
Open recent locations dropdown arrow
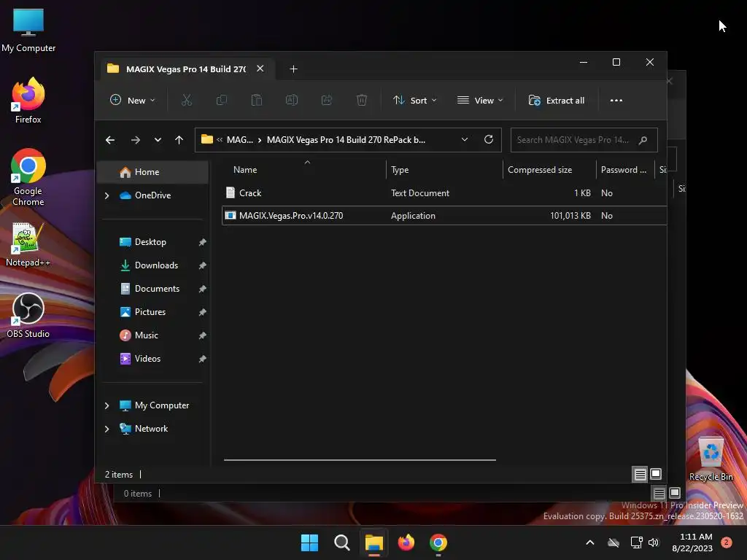pos(158,140)
